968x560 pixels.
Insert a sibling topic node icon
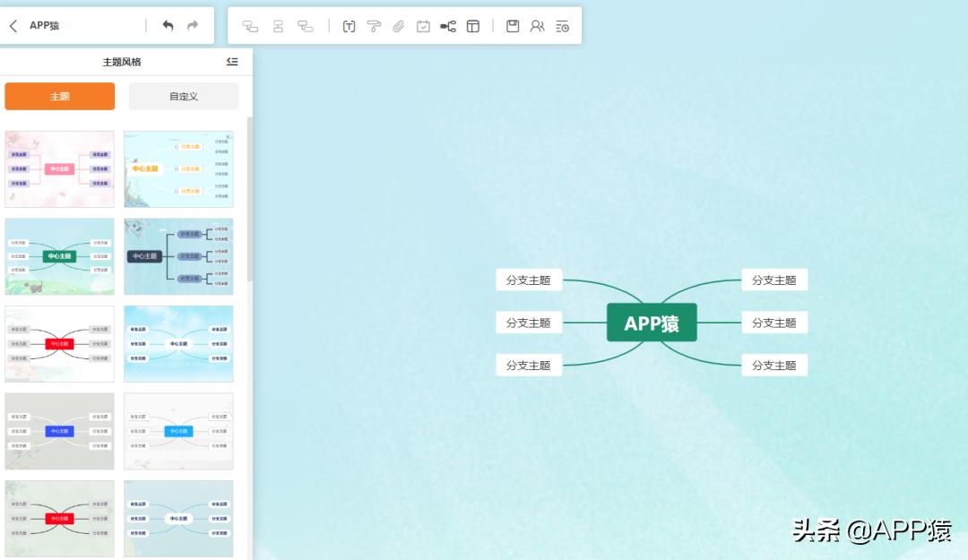278,26
